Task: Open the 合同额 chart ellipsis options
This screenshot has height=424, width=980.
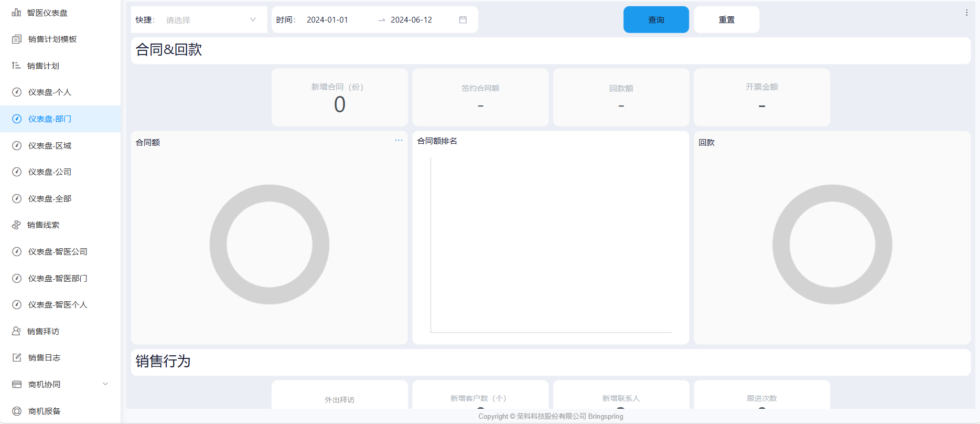Action: tap(399, 141)
